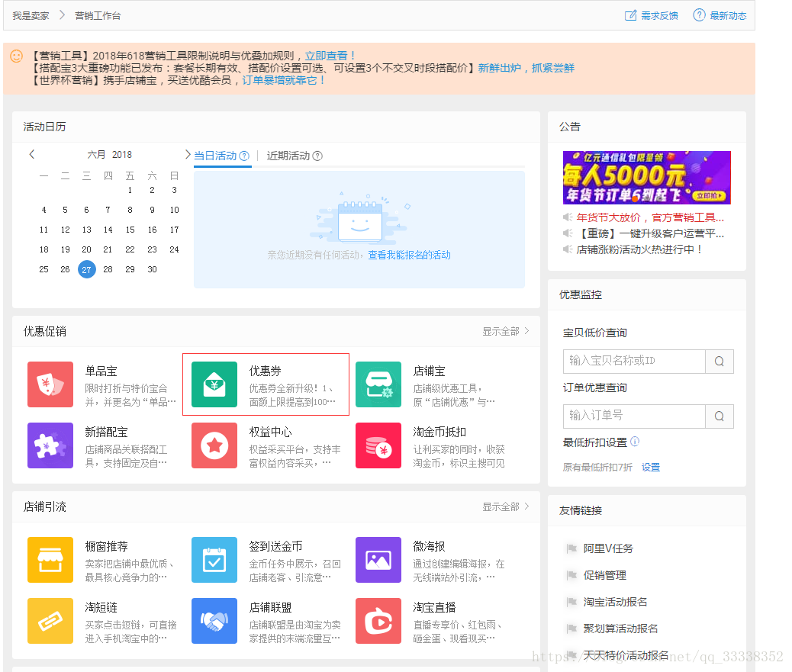The height and width of the screenshot is (672, 792).
Task: Select June 10 in the calendar
Action: tap(174, 210)
